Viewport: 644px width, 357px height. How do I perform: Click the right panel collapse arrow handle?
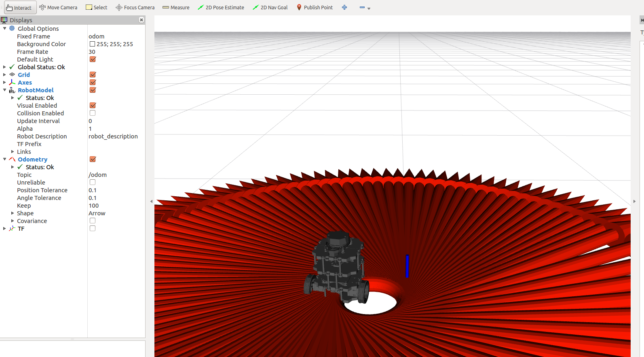634,201
